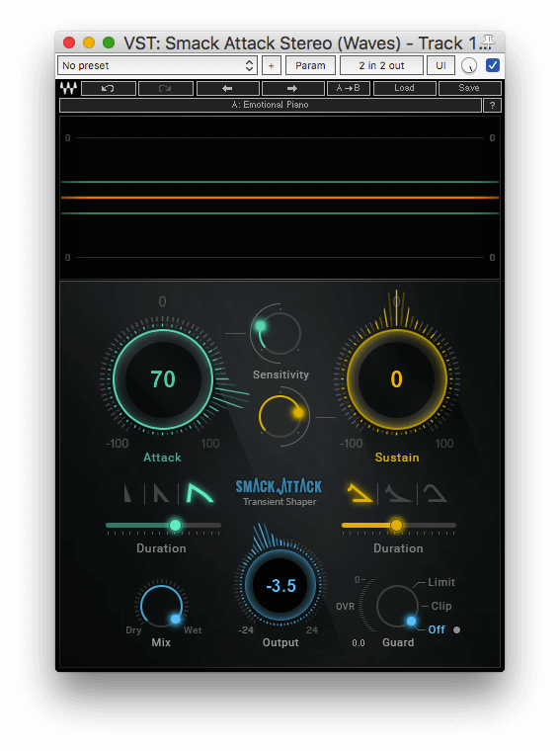This screenshot has width=560, height=751.
Task: Set Guard to Clip
Action: [440, 606]
